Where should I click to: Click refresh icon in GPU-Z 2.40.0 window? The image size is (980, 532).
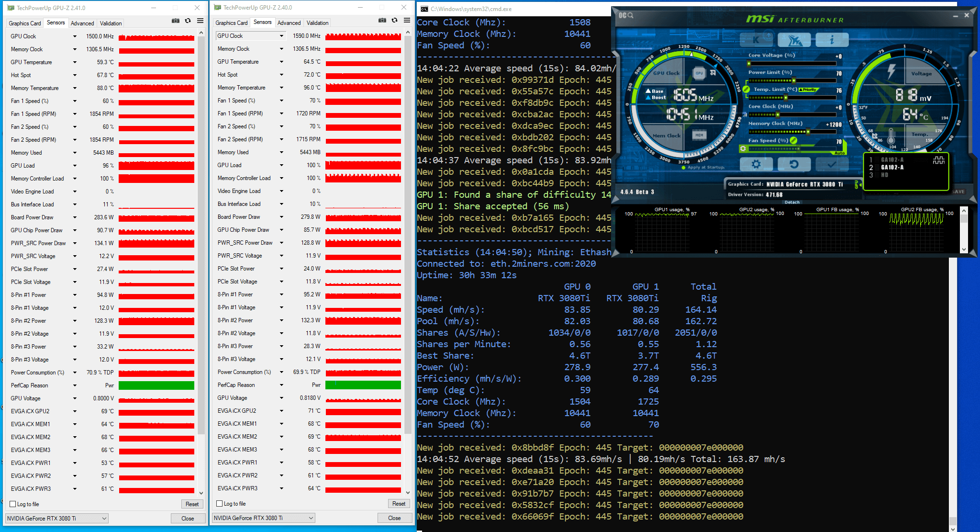(394, 20)
